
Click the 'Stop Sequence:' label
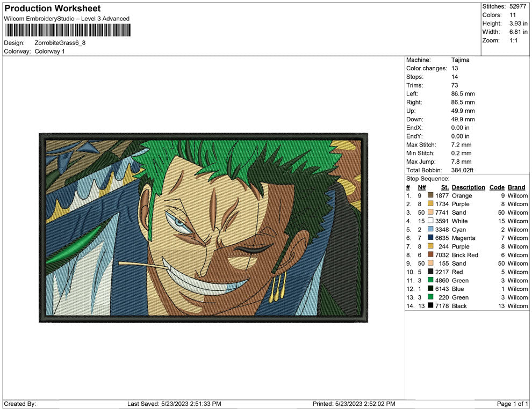point(428,179)
